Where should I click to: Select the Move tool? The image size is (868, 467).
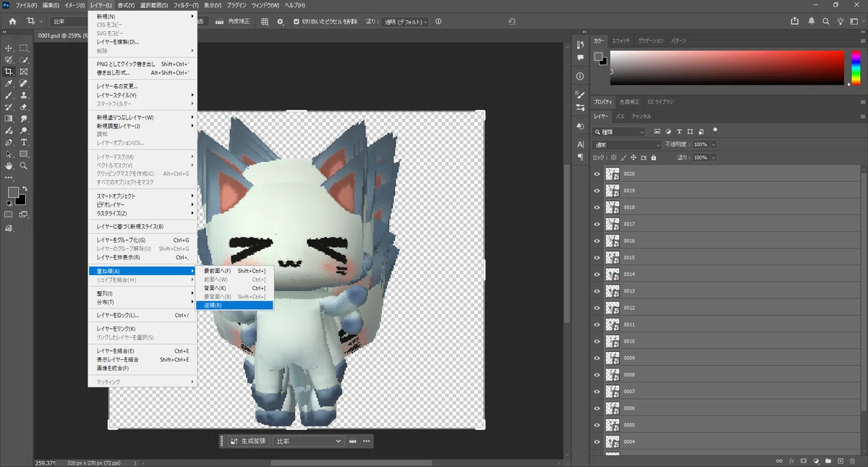[x=9, y=49]
